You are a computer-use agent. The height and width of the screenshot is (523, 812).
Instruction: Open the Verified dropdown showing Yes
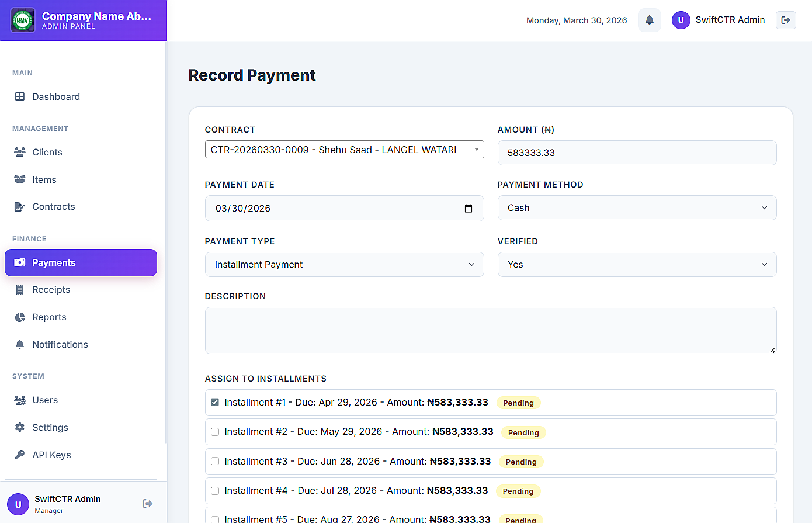pos(637,265)
